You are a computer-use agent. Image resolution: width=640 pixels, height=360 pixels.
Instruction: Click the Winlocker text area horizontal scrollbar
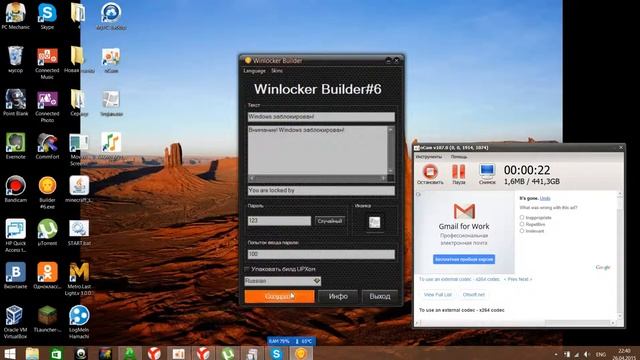coord(318,178)
